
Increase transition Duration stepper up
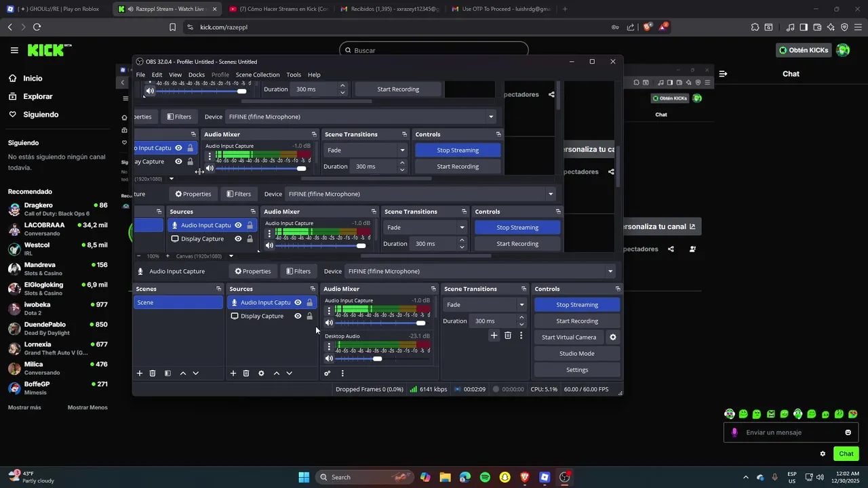tap(521, 318)
